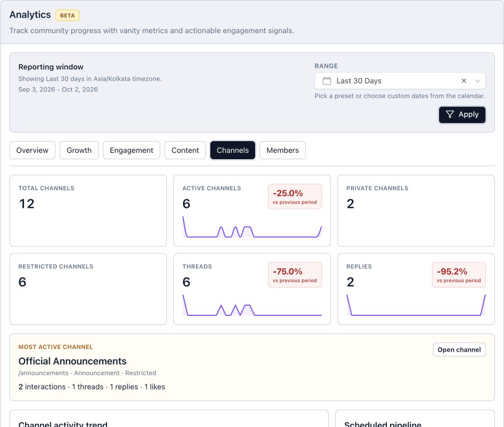Select the Content tab
Image resolution: width=504 pixels, height=427 pixels.
tap(185, 150)
